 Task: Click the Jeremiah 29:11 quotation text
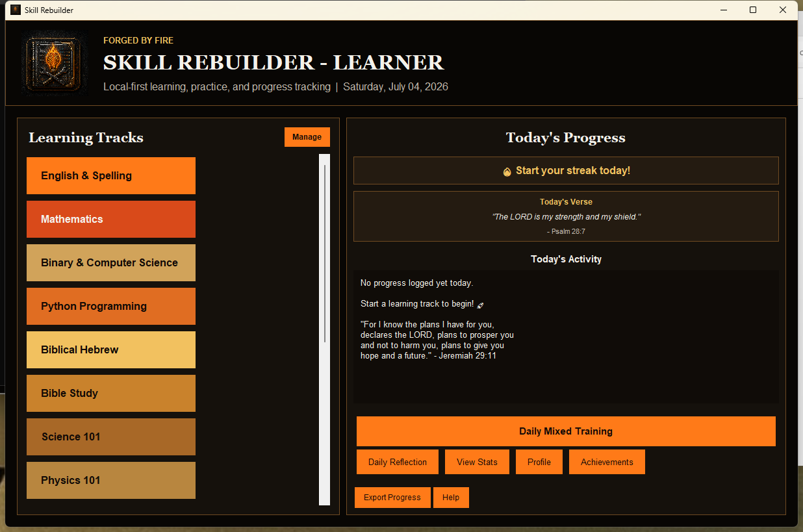(437, 340)
